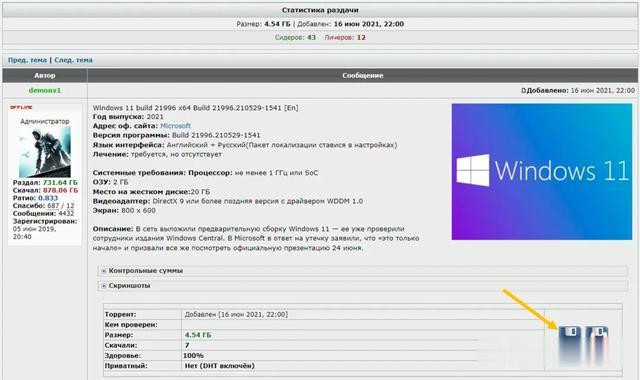Click the 'Спасибо: 687 / 12' stat
The width and height of the screenshot is (640, 380).
(x=43, y=206)
